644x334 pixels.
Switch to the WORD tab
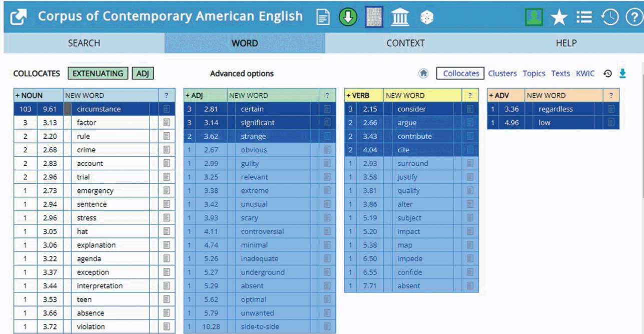[245, 43]
